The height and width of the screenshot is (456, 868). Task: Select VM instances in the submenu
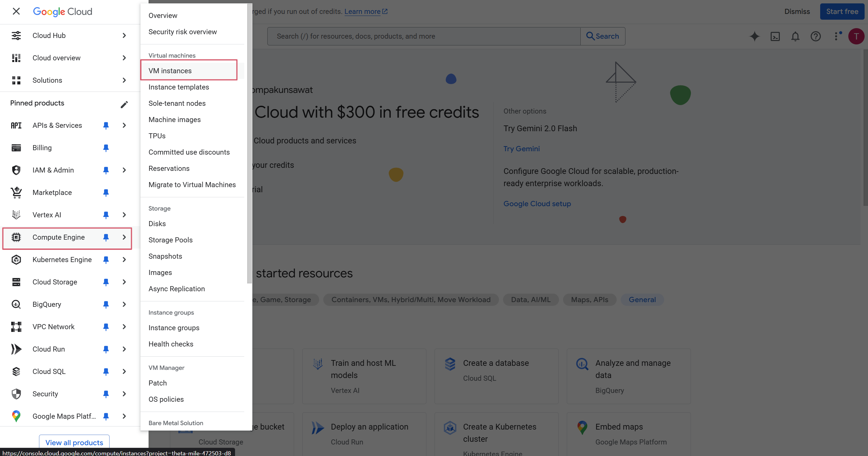pos(170,71)
